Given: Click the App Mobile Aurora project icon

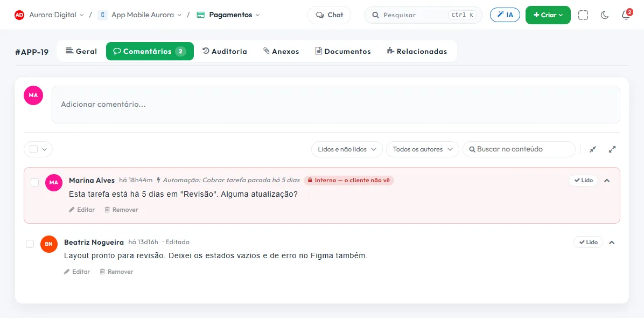Looking at the screenshot, I should [103, 15].
